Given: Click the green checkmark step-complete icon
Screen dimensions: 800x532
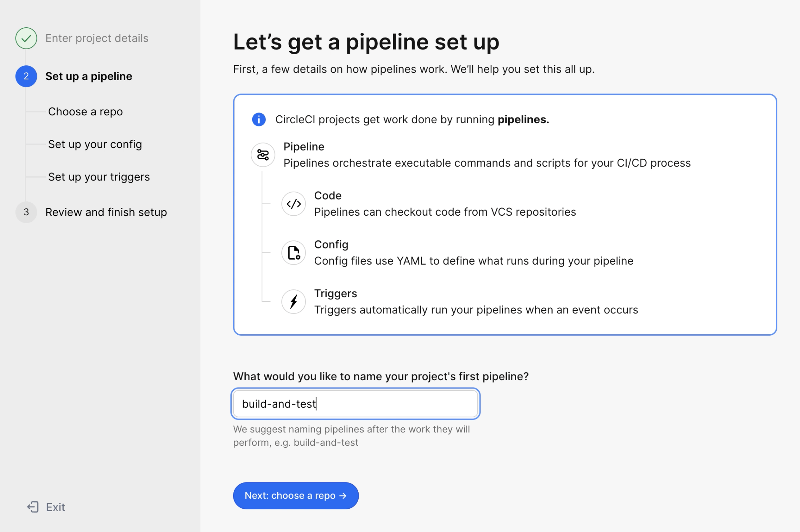Looking at the screenshot, I should coord(26,38).
